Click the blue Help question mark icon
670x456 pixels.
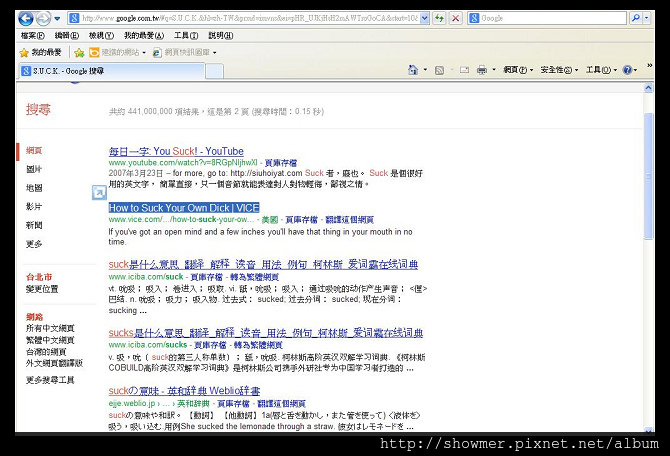click(x=627, y=70)
